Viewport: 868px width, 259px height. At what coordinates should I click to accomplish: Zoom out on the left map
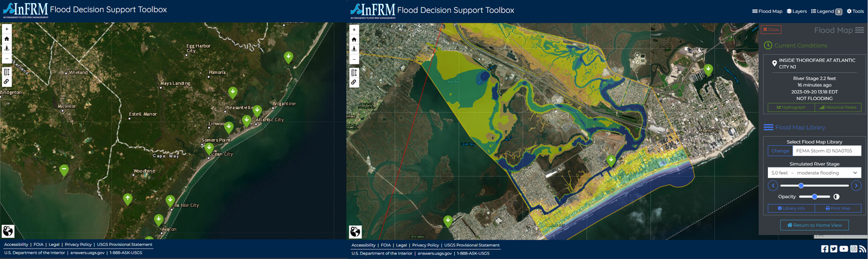[x=6, y=58]
